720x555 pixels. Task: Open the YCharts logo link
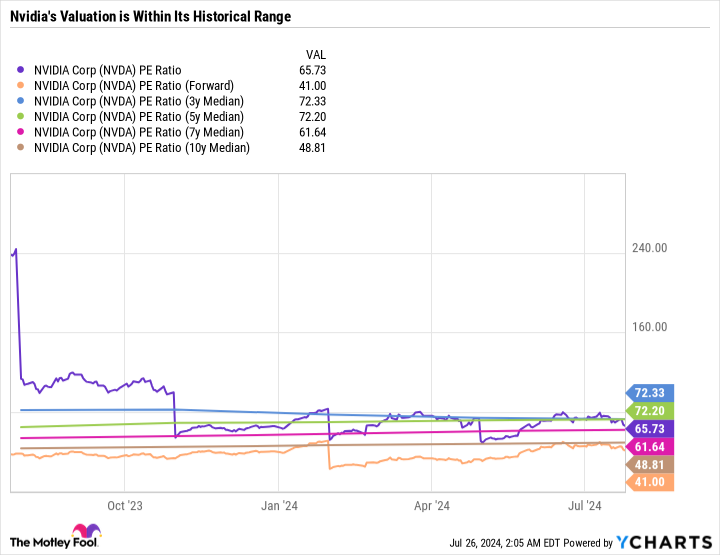tap(664, 542)
